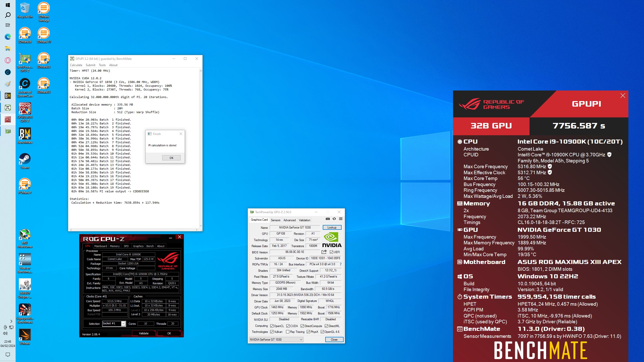Image resolution: width=644 pixels, height=362 pixels.
Task: Toggle the PhysX checkbox
Action: click(308, 332)
